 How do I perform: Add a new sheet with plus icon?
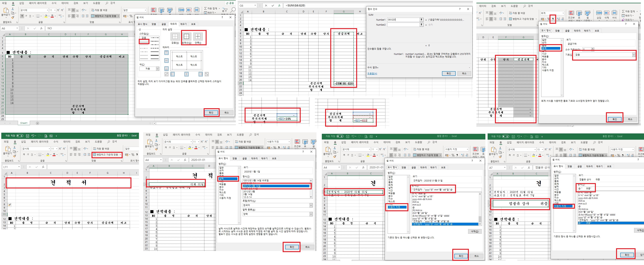(x=37, y=123)
